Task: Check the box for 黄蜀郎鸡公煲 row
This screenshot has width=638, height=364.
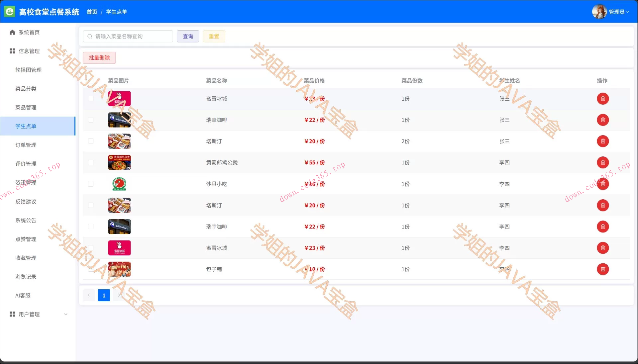Action: coord(91,162)
